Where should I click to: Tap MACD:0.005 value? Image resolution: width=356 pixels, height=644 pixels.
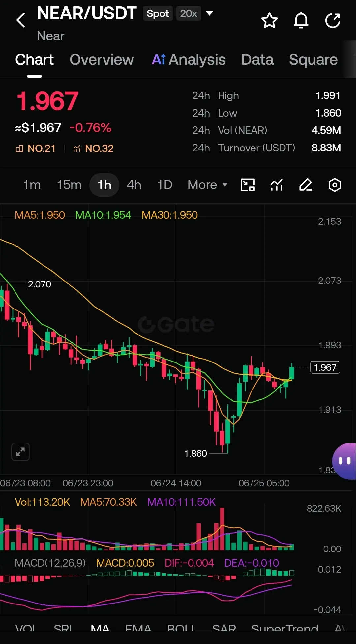[x=125, y=563]
